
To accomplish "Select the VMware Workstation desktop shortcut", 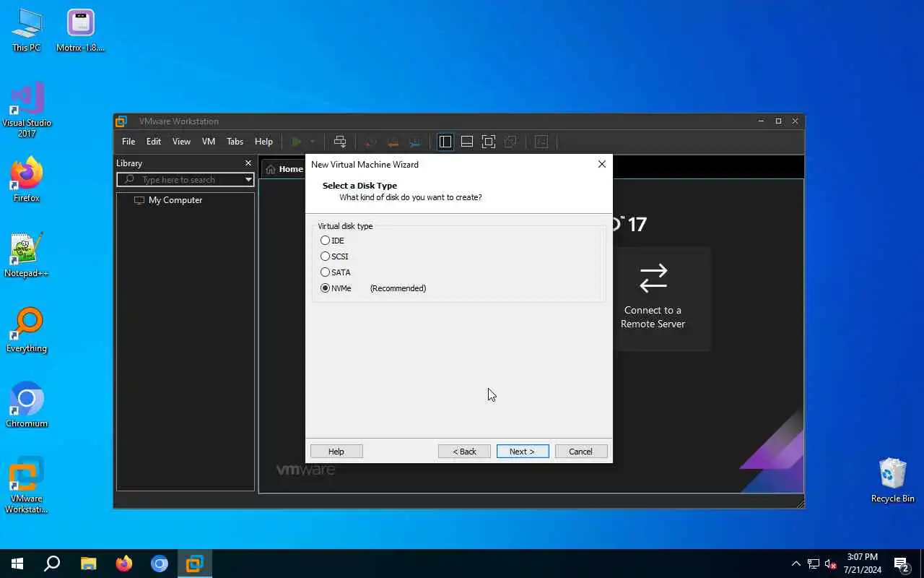I will pos(27,486).
